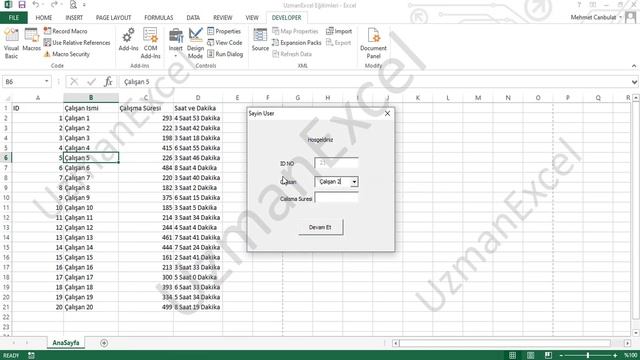640x360 pixels.
Task: Close the Sayin User dialog
Action: point(387,113)
